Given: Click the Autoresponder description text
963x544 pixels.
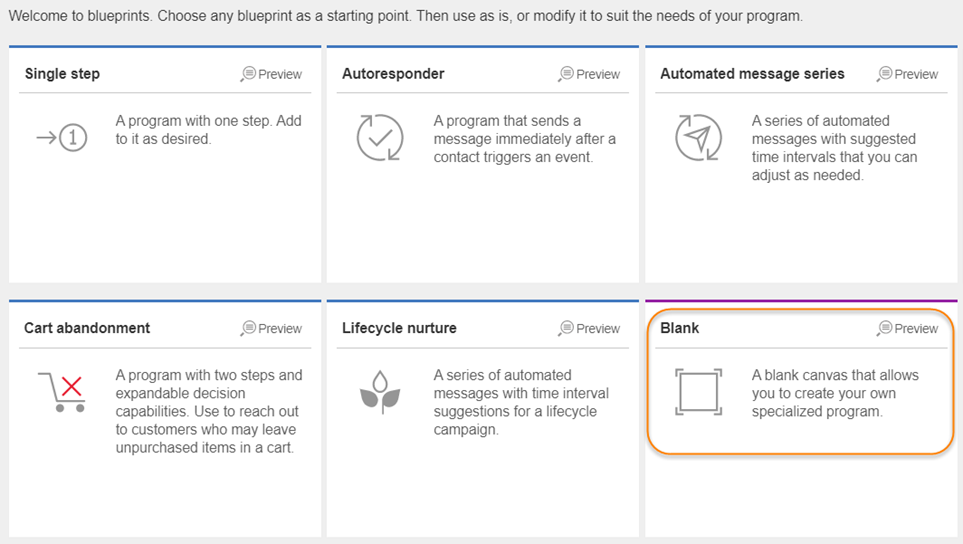Looking at the screenshot, I should coord(524,139).
